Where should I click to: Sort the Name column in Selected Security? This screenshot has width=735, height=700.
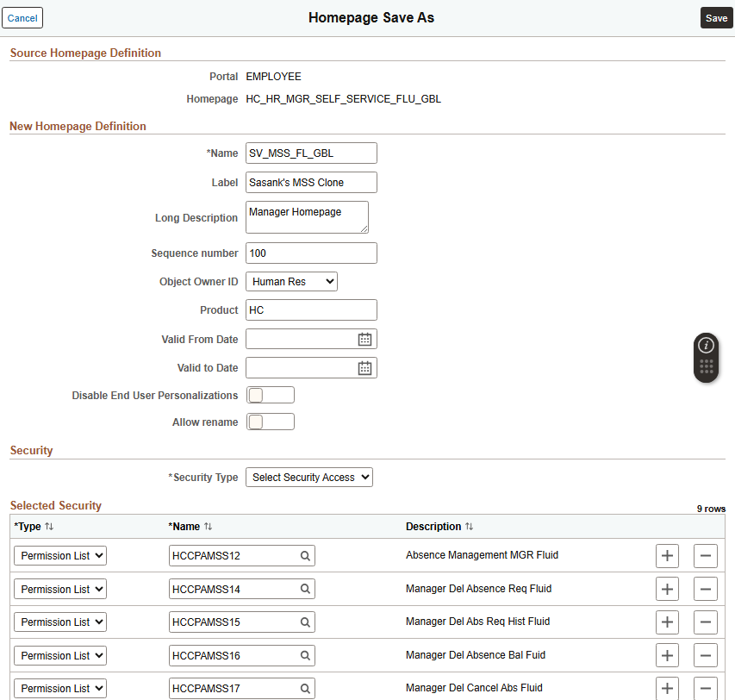point(208,526)
